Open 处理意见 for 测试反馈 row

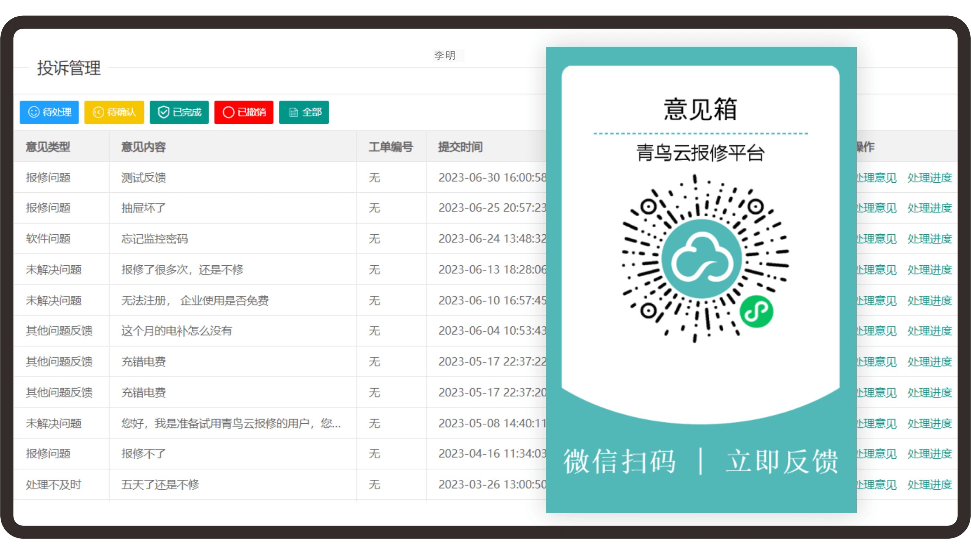click(876, 178)
